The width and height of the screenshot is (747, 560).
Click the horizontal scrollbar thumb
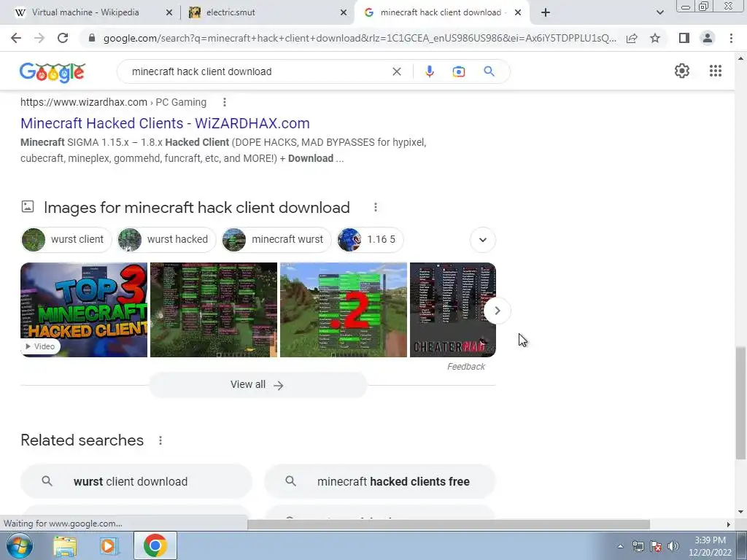pos(449,524)
